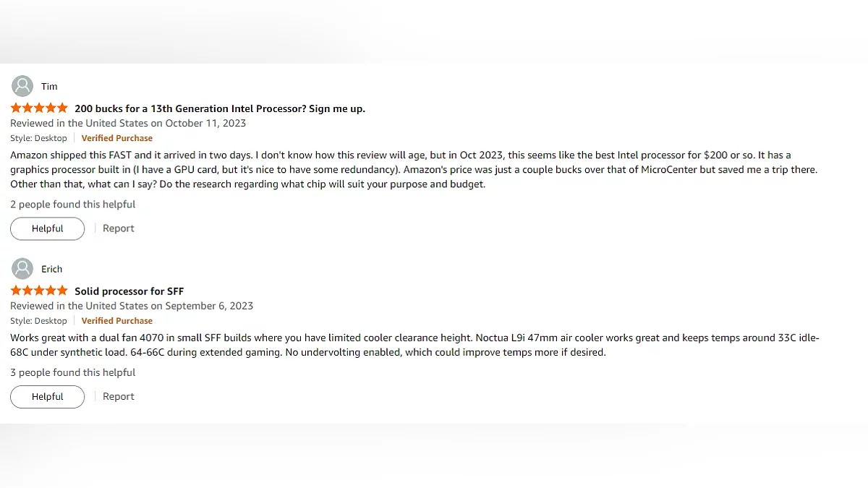Click Erich's profile avatar icon

coord(22,269)
